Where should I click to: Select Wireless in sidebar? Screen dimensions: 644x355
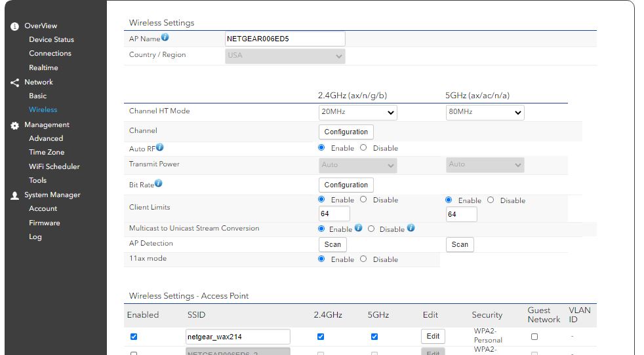(43, 109)
